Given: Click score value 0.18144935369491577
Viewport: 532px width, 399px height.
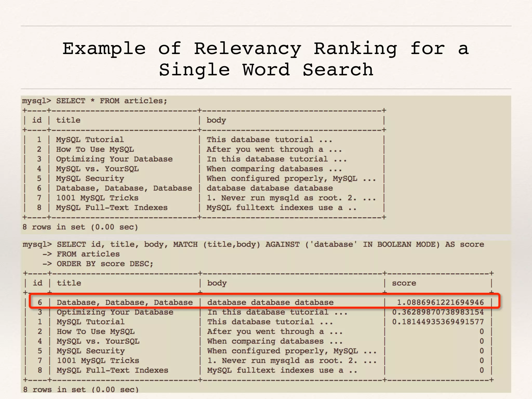Looking at the screenshot, I should pyautogui.click(x=438, y=322).
